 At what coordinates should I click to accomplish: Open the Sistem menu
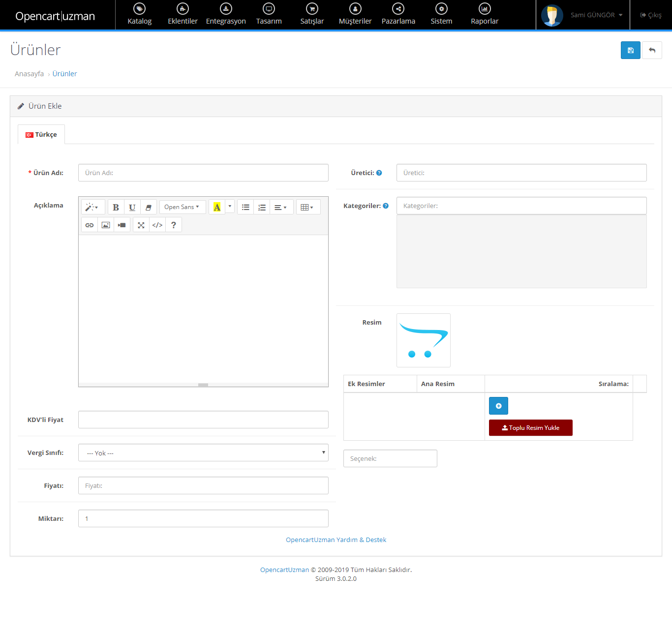tap(441, 15)
